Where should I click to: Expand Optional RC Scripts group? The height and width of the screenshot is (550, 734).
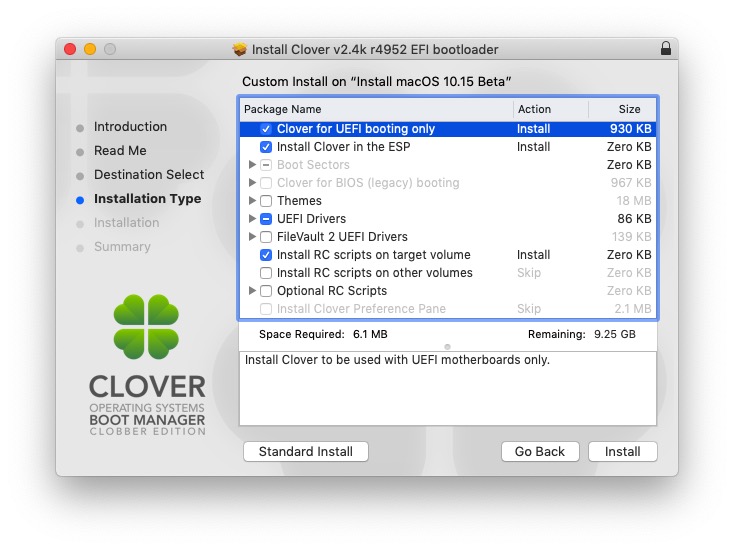click(252, 291)
